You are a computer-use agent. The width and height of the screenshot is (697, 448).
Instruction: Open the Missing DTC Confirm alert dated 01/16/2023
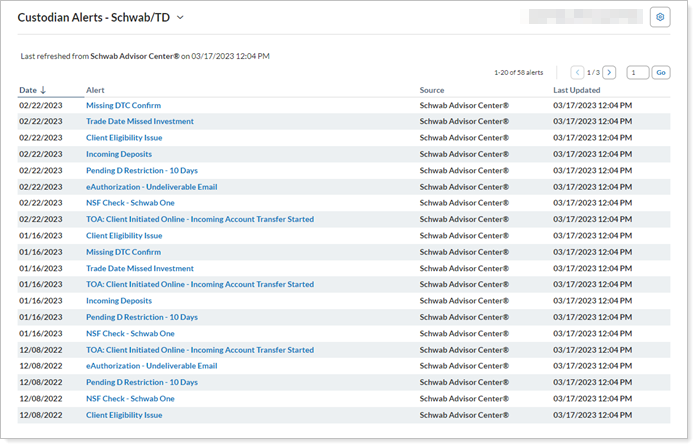(x=123, y=252)
